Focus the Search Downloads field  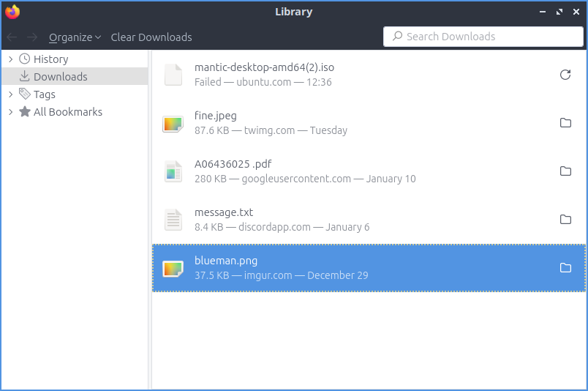(483, 37)
